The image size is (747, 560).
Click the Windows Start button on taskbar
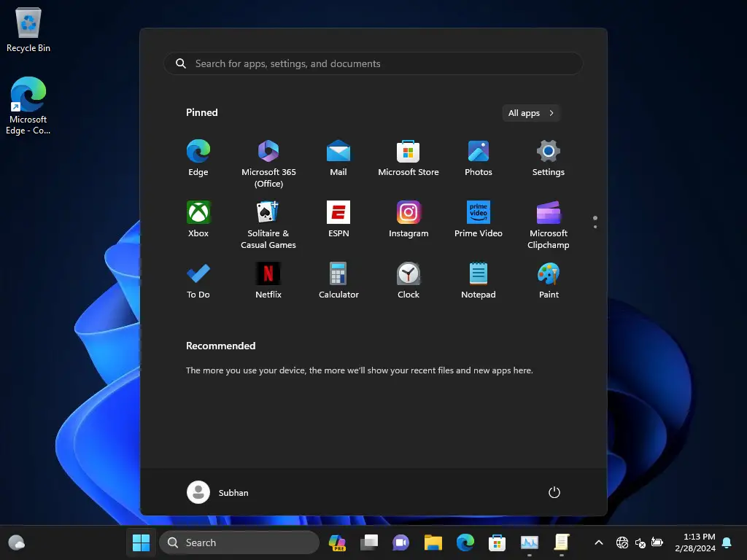pyautogui.click(x=141, y=542)
